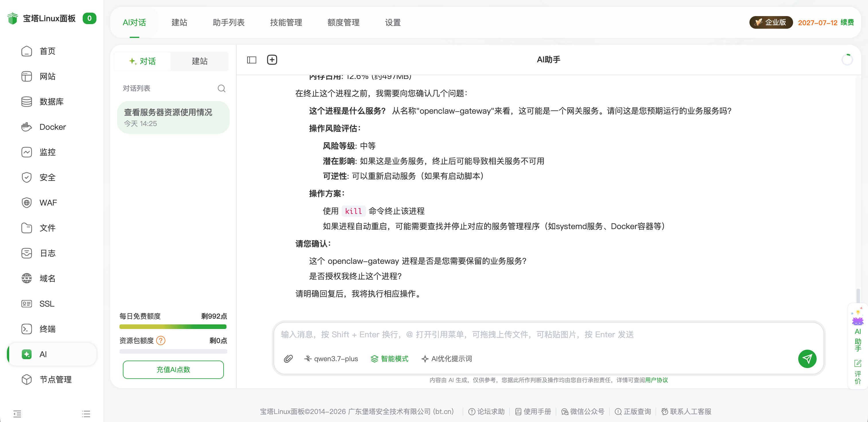Open the 论坛求助 footer link
Viewport: 868px width, 422px height.
coord(487,412)
